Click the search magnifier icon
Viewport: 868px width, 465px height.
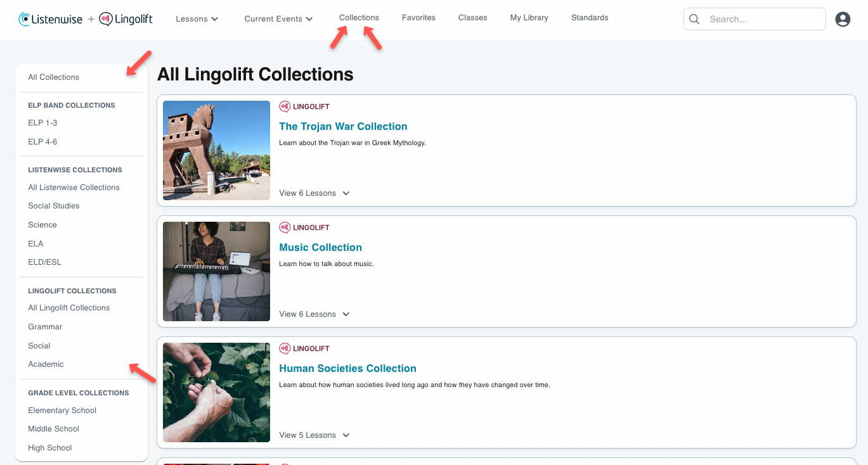coord(694,19)
